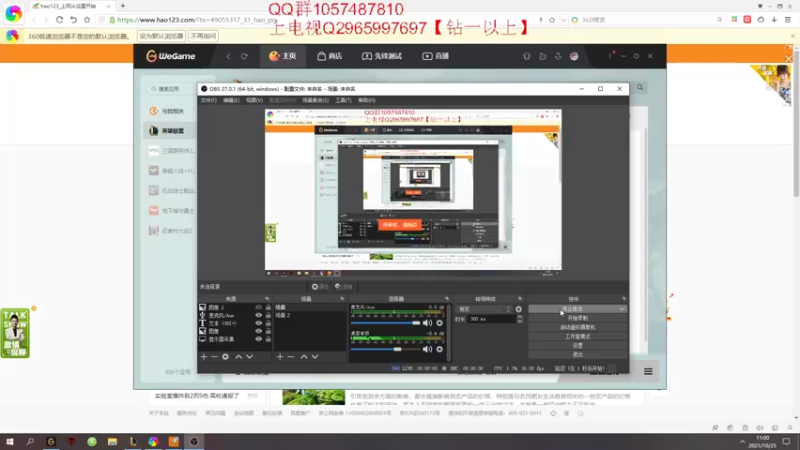
Task: Open File Explorer from taskbar
Action: click(x=112, y=441)
